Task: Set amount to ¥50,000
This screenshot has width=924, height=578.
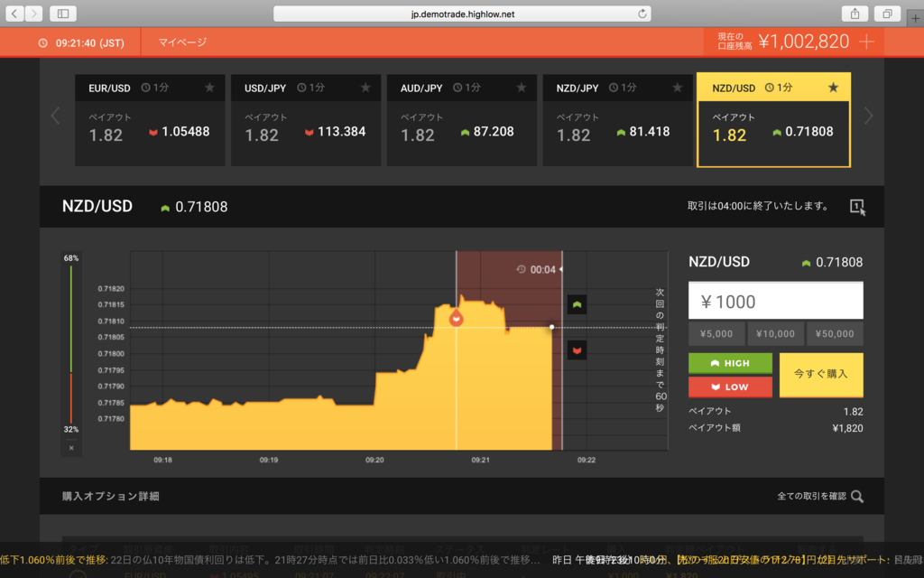Action: 835,334
